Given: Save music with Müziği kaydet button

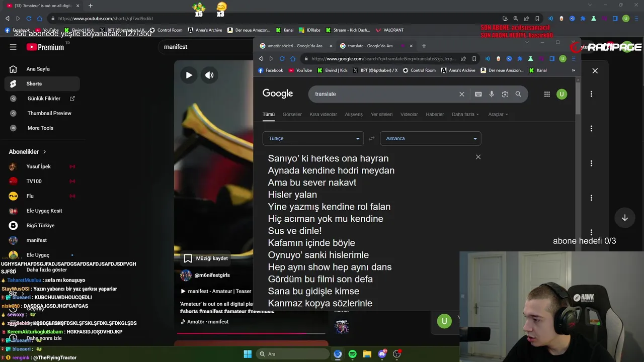Looking at the screenshot, I should pyautogui.click(x=206, y=258).
